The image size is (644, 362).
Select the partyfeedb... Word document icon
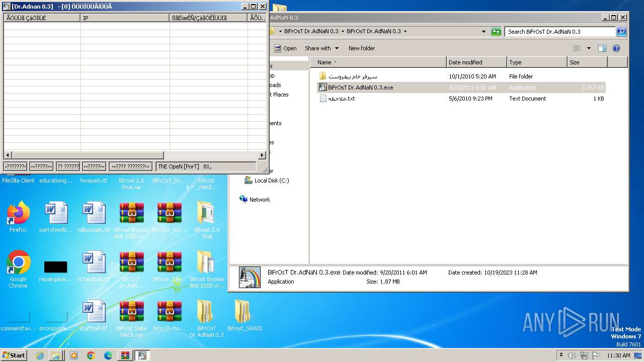point(56,217)
